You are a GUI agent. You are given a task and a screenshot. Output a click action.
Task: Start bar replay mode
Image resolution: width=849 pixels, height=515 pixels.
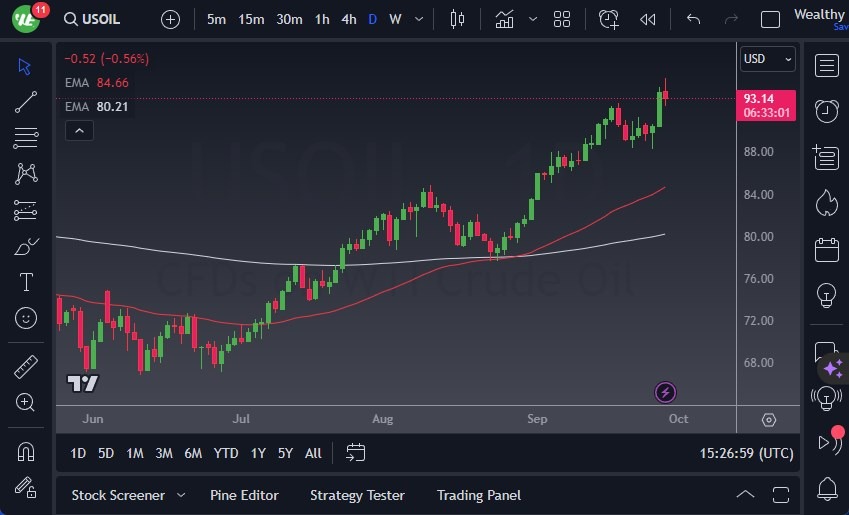[648, 19]
